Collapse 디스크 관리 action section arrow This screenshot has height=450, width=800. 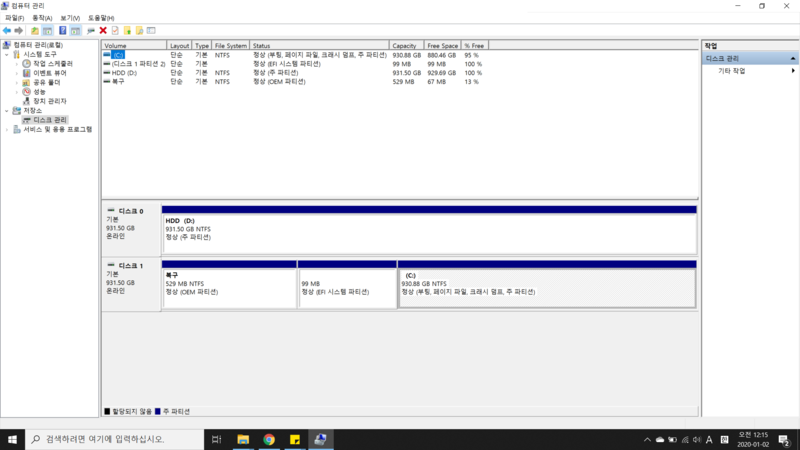792,59
